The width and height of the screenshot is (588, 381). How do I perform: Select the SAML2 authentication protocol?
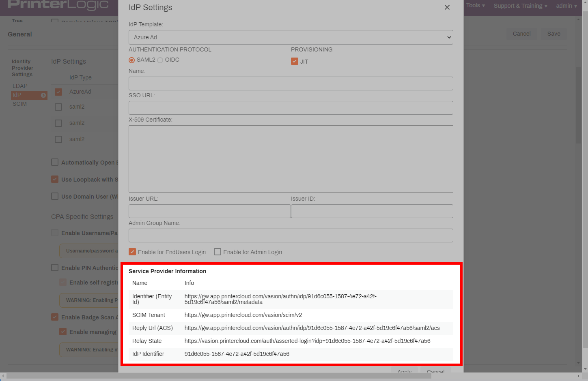[132, 60]
